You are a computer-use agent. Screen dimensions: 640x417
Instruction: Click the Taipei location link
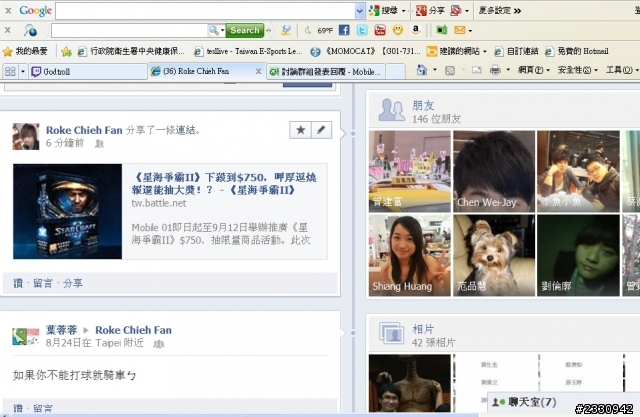[x=108, y=343]
